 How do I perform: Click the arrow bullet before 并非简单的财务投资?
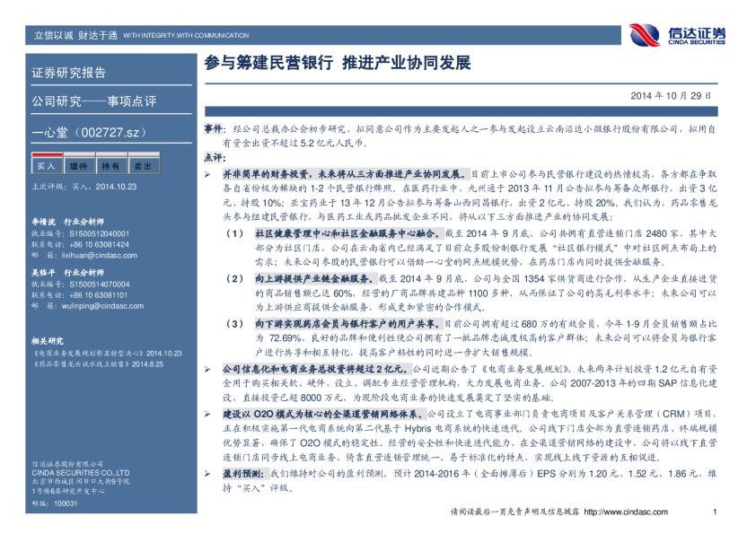207,170
